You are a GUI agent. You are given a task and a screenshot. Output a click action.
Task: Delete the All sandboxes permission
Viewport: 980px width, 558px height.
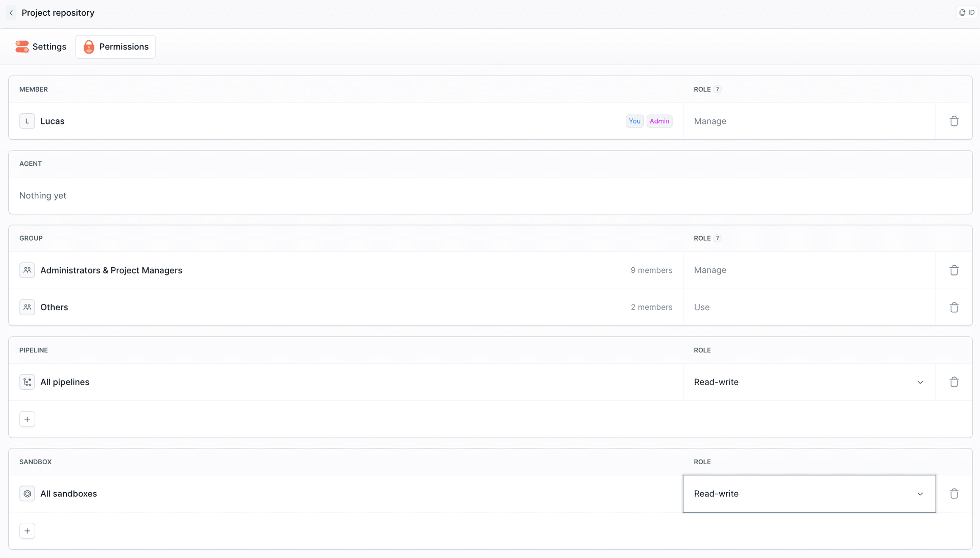[954, 494]
